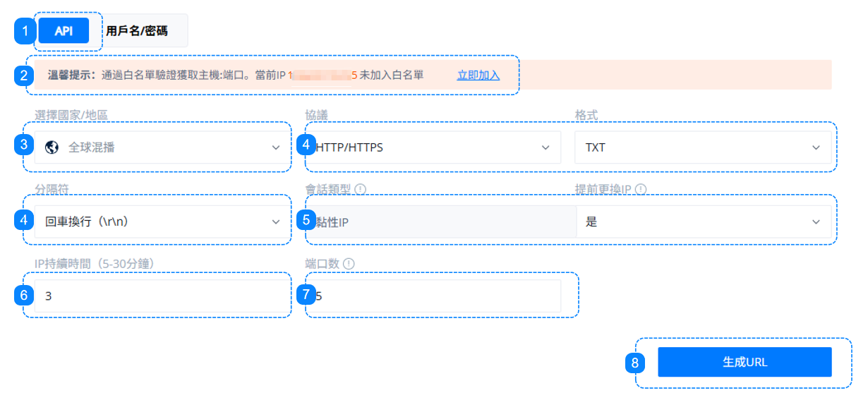Image resolution: width=868 pixels, height=400 pixels.
Task: Click the blue number 8 badge
Action: pyautogui.click(x=635, y=363)
